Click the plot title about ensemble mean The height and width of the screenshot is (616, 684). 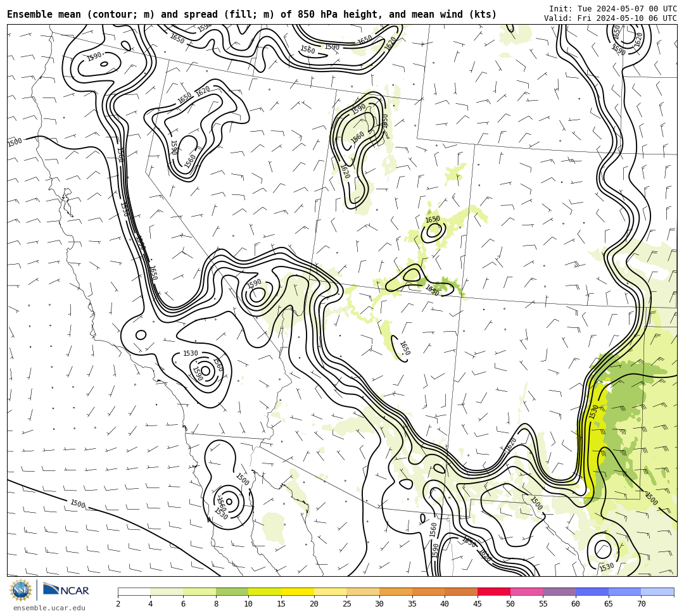pyautogui.click(x=251, y=15)
